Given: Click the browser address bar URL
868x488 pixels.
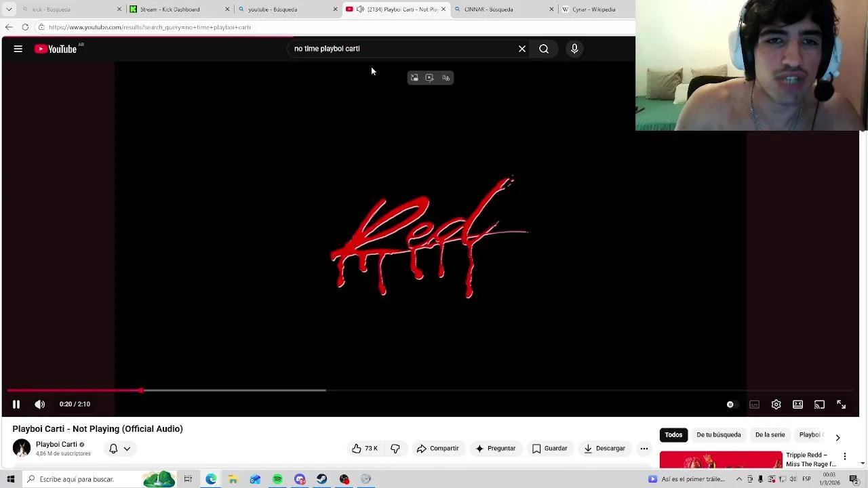Looking at the screenshot, I should click(x=150, y=27).
